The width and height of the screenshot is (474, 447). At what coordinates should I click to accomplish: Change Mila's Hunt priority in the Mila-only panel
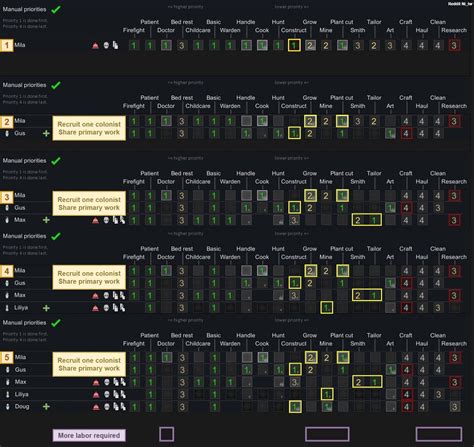click(278, 45)
